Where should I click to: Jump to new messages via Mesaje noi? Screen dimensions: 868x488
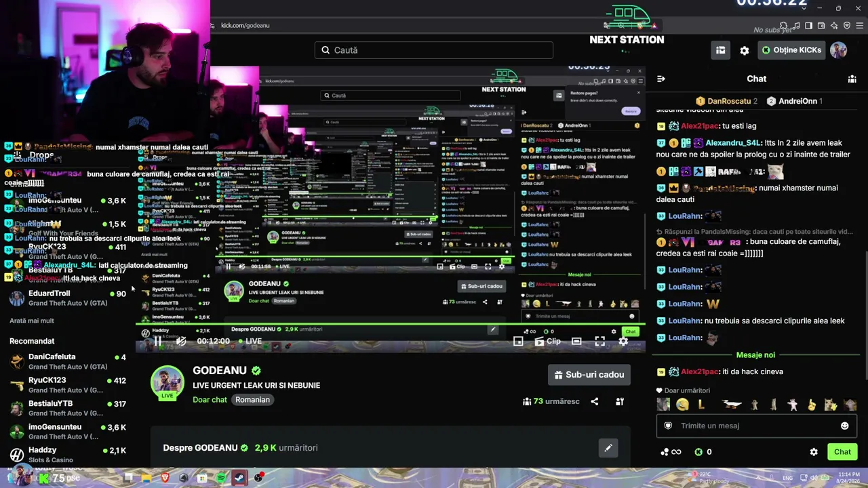coord(755,355)
